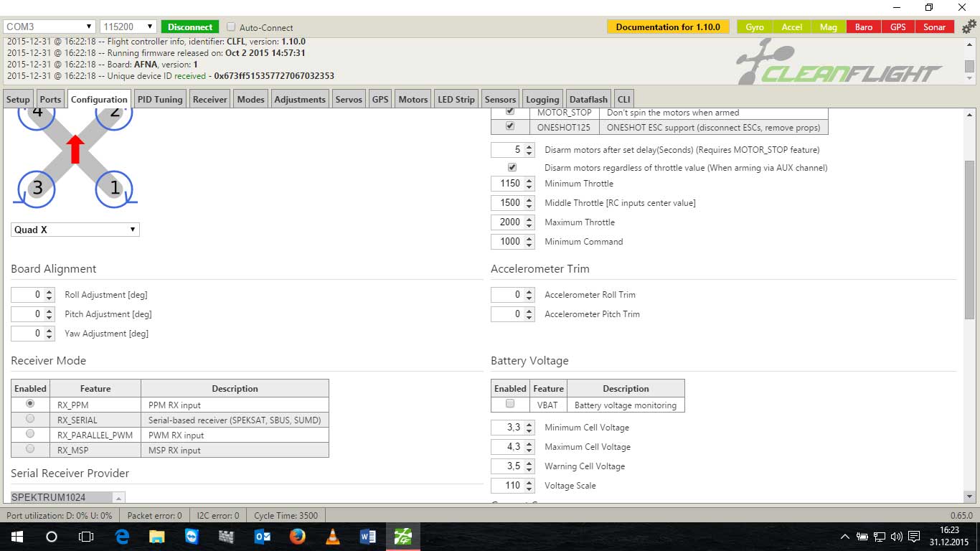Image resolution: width=980 pixels, height=551 pixels.
Task: Open Documentation for 1.10.0
Action: point(667,27)
